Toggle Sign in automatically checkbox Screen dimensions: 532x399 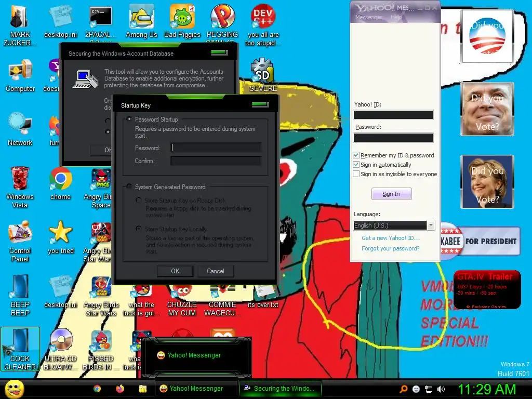pyautogui.click(x=356, y=165)
